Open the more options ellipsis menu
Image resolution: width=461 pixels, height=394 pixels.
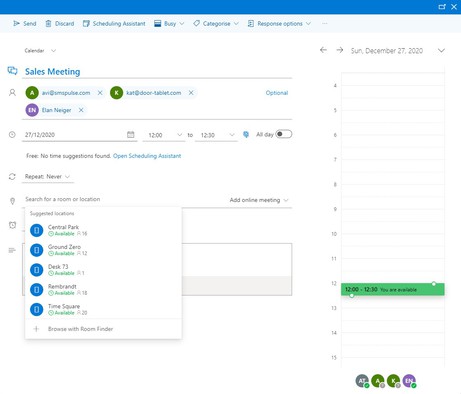325,24
